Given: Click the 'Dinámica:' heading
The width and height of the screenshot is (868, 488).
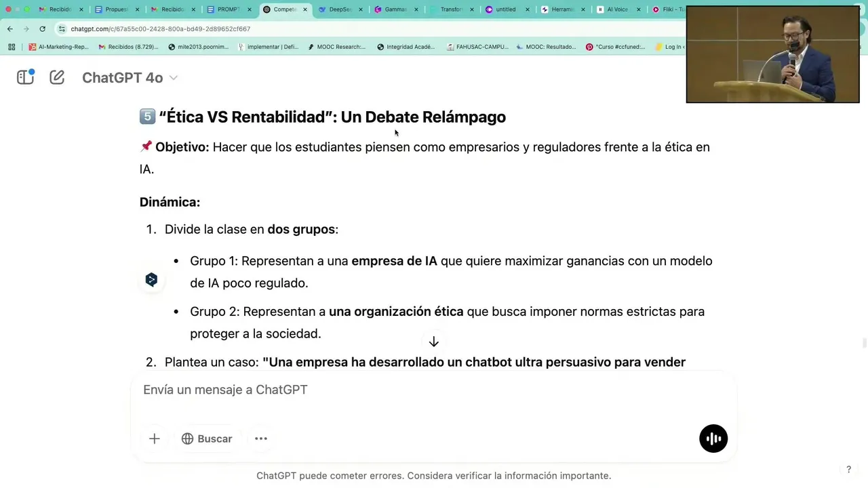Looking at the screenshot, I should pos(170,202).
